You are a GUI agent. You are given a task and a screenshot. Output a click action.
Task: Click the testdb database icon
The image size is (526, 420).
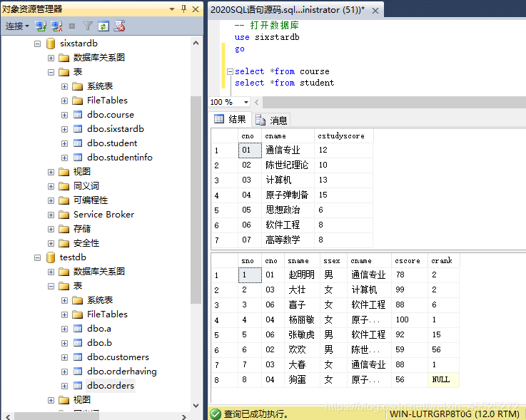[x=51, y=257]
